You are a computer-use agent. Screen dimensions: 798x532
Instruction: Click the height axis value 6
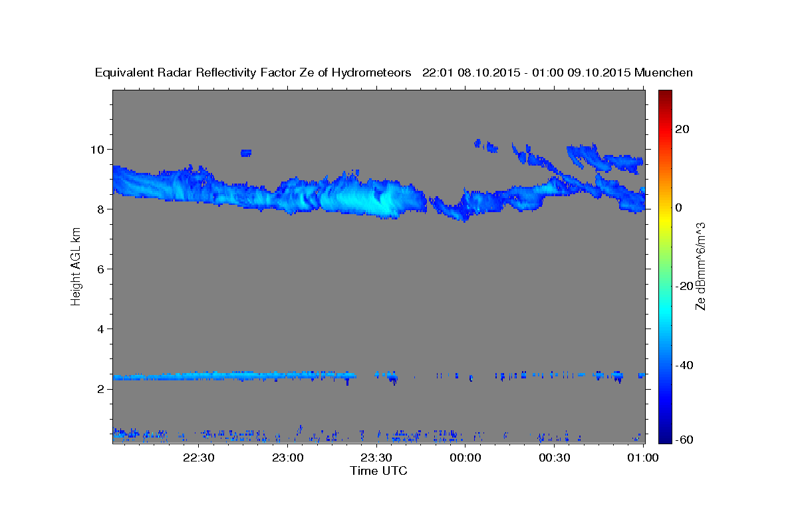click(x=101, y=269)
